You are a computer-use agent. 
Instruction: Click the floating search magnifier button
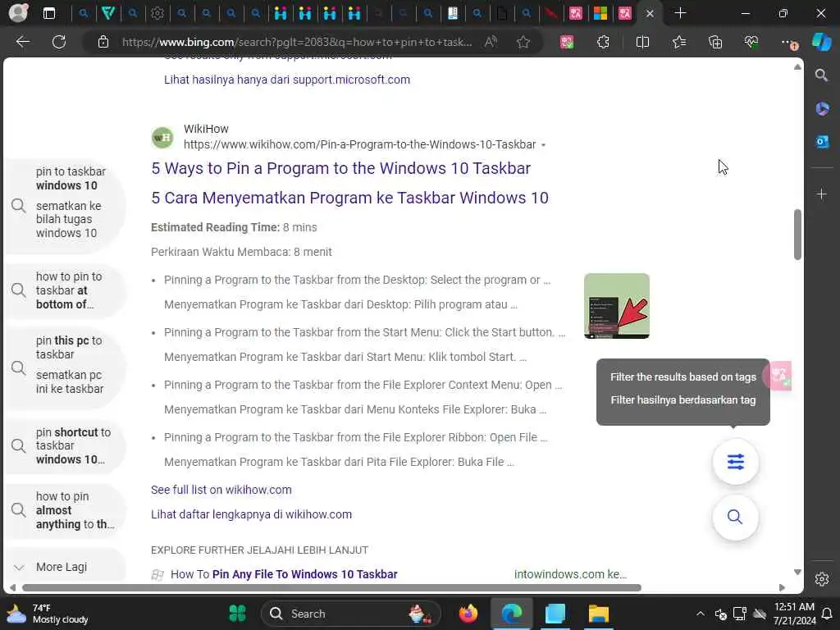tap(735, 517)
